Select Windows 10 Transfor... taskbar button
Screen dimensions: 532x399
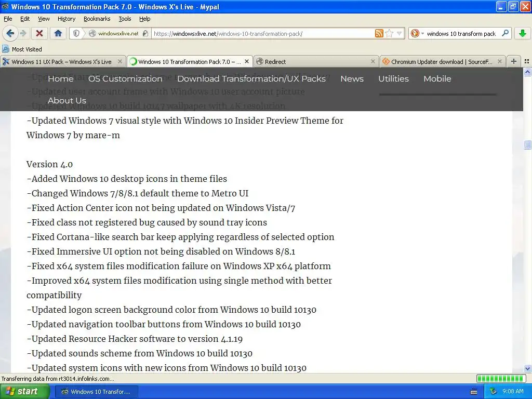tap(96, 392)
